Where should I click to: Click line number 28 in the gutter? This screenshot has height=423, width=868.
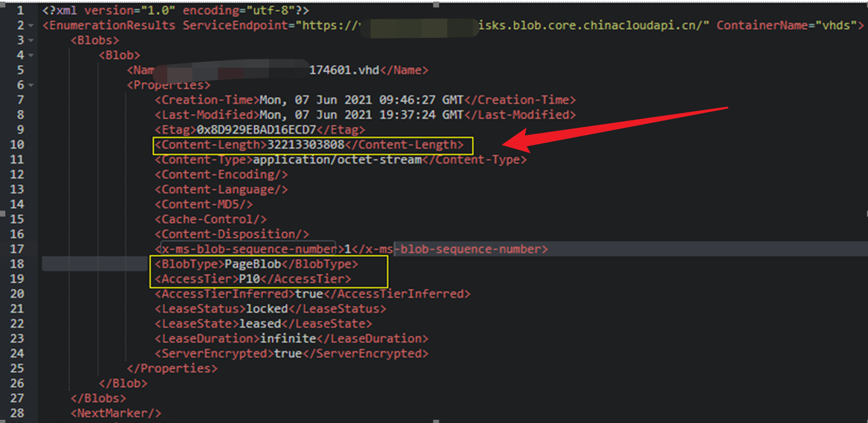tap(17, 413)
